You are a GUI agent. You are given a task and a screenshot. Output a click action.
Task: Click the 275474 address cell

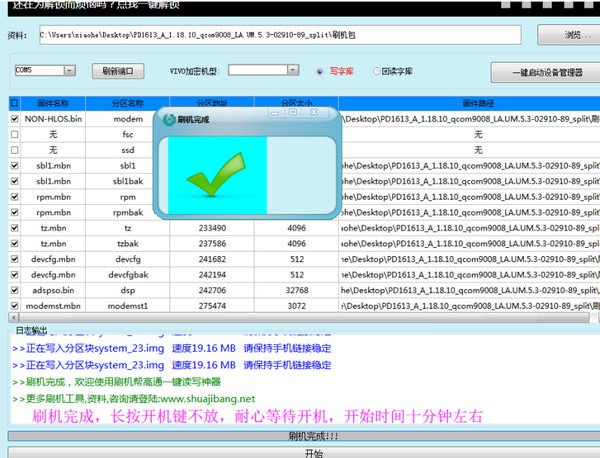(212, 306)
